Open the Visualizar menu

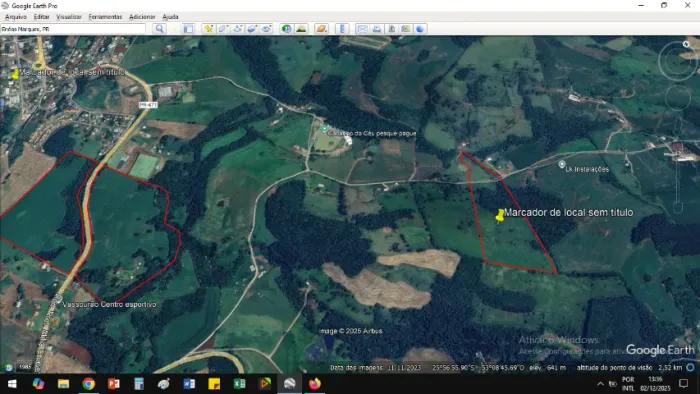pos(69,17)
